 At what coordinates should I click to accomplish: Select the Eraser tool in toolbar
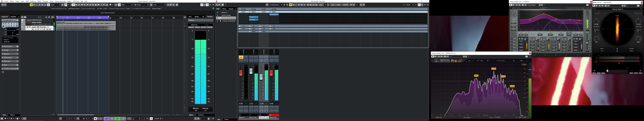click(82, 5)
